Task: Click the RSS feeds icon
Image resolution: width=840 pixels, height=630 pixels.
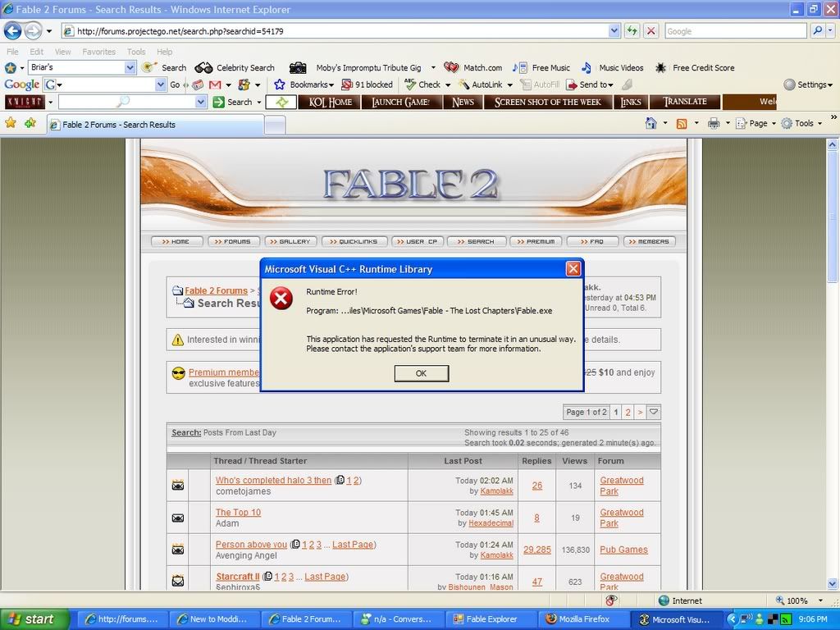Action: click(682, 124)
